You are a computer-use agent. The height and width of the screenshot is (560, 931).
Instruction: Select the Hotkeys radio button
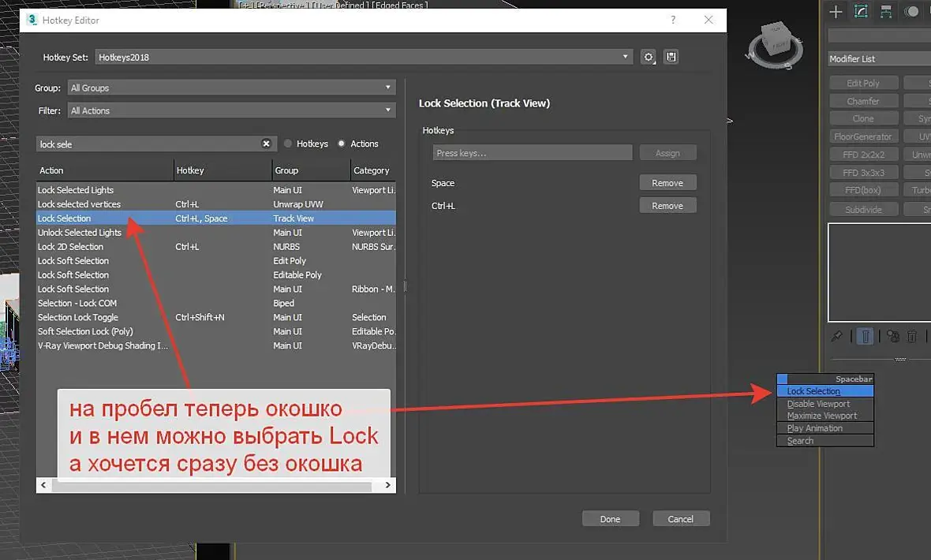(288, 144)
